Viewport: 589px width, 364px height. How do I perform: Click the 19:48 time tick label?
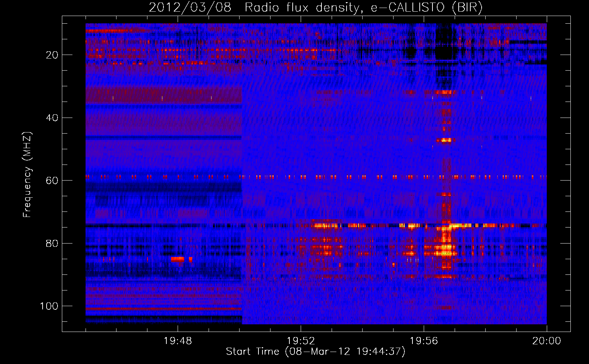click(x=178, y=341)
